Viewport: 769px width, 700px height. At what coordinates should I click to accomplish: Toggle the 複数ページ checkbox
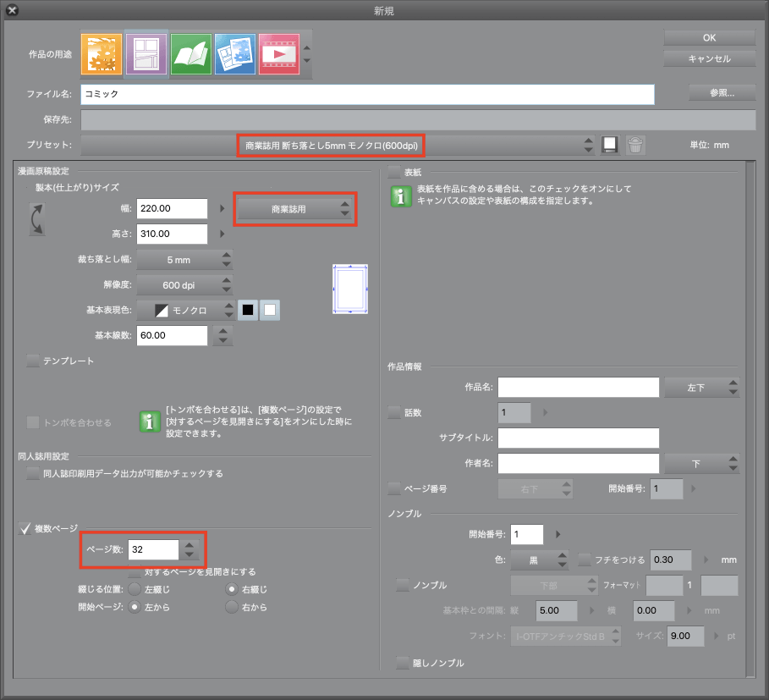coord(25,528)
